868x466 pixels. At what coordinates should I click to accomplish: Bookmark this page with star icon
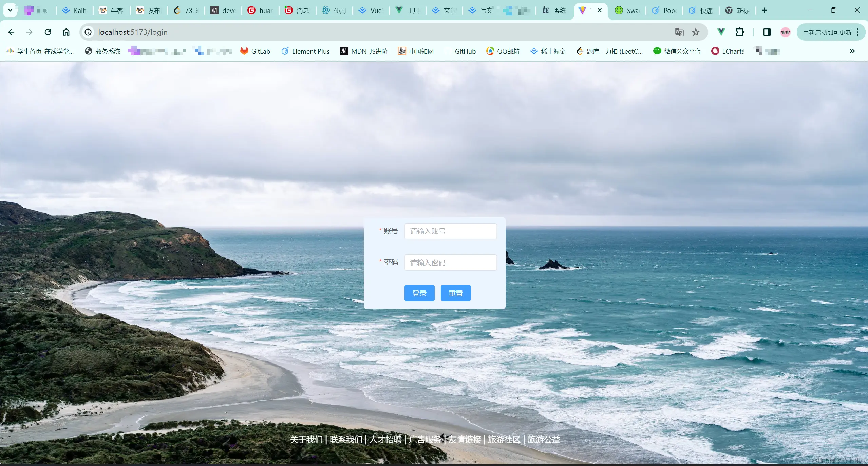(x=696, y=32)
